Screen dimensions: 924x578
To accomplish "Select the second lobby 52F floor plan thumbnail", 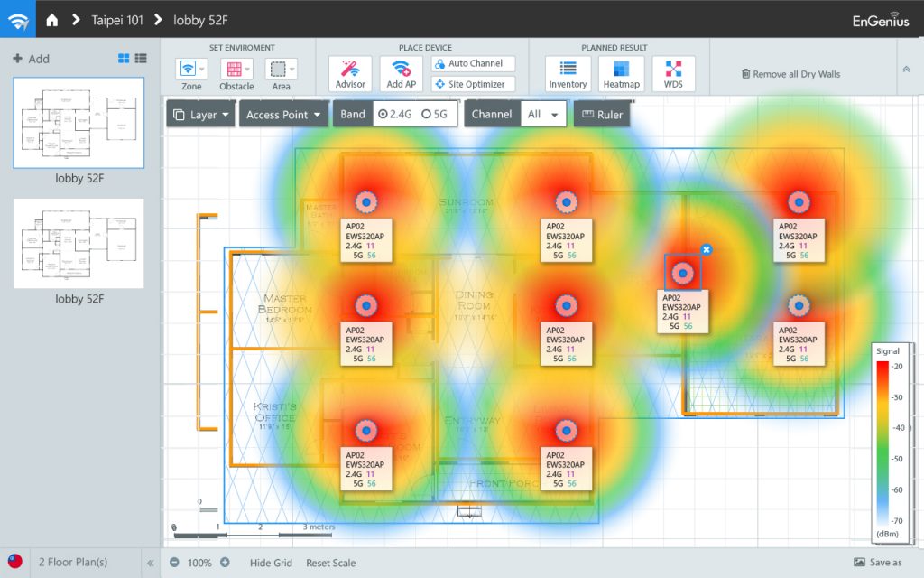I will point(79,244).
